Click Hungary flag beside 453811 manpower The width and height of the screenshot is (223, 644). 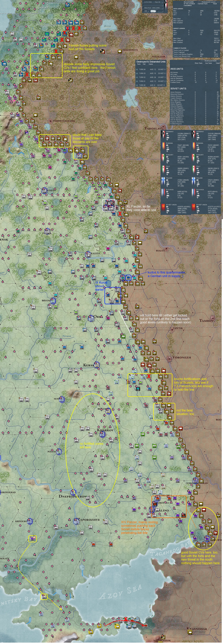163,158
